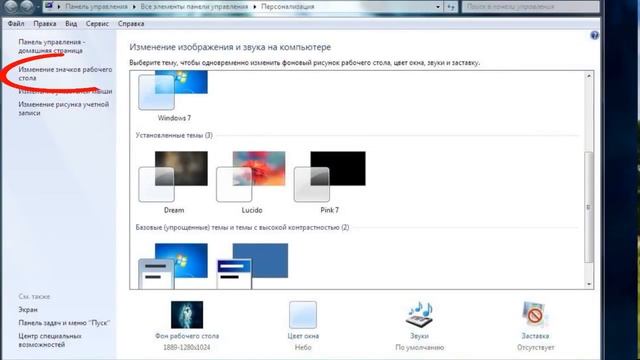640x360 pixels.
Task: Open the Правка menu
Action: [44, 24]
